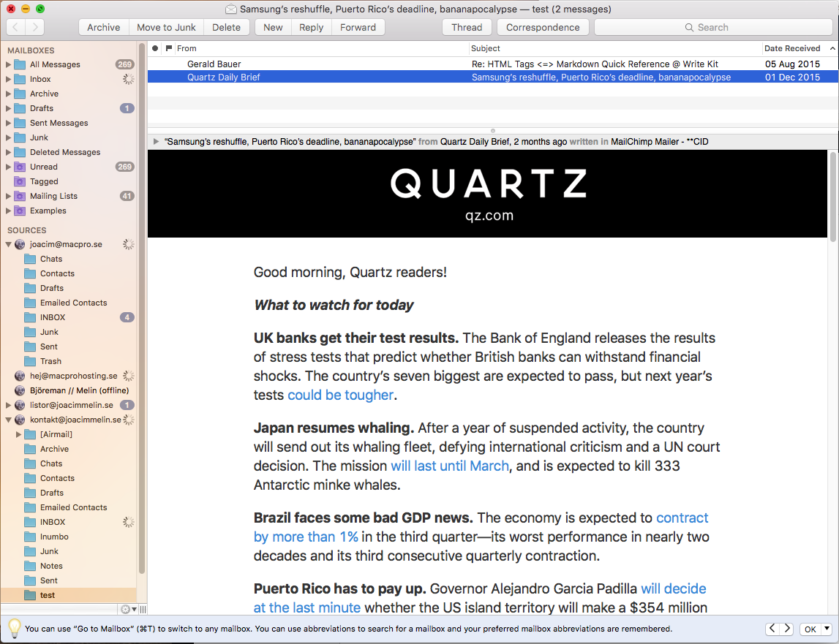Click the hej@macprohosting.se account icon
The height and width of the screenshot is (644, 839).
coord(20,376)
